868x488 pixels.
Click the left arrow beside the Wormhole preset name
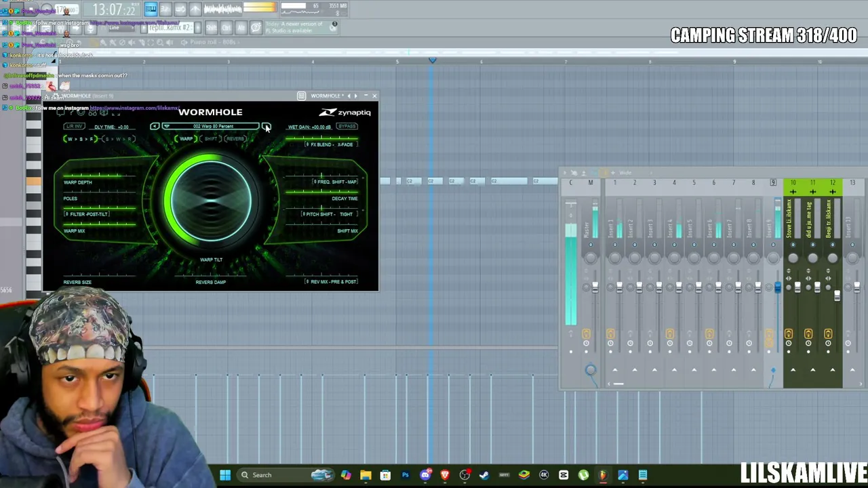[155, 127]
